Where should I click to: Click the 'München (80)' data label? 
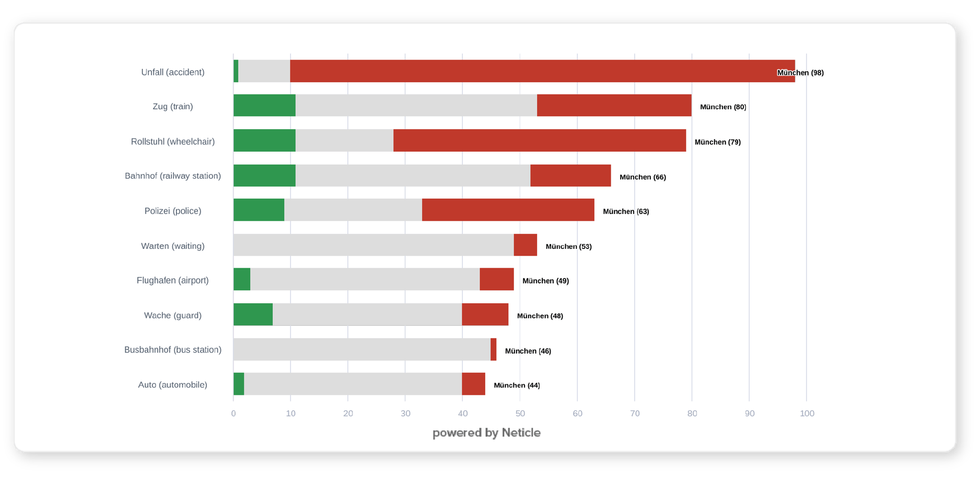[x=723, y=107]
